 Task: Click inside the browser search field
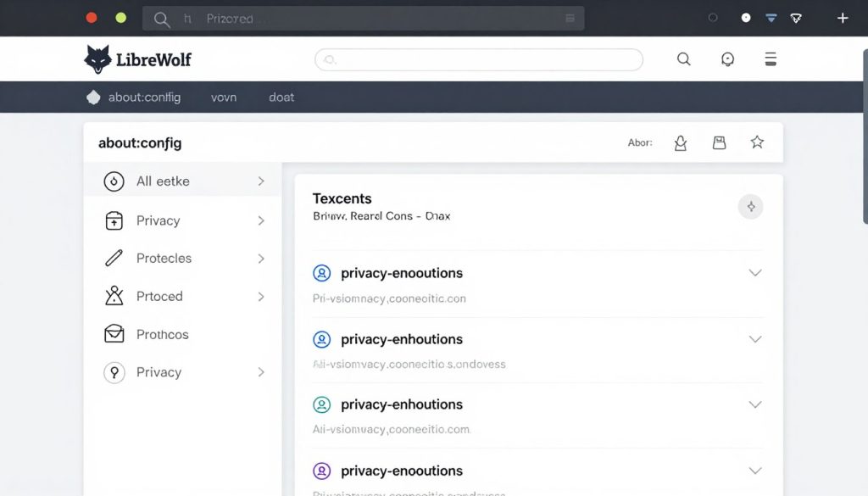pyautogui.click(x=477, y=59)
